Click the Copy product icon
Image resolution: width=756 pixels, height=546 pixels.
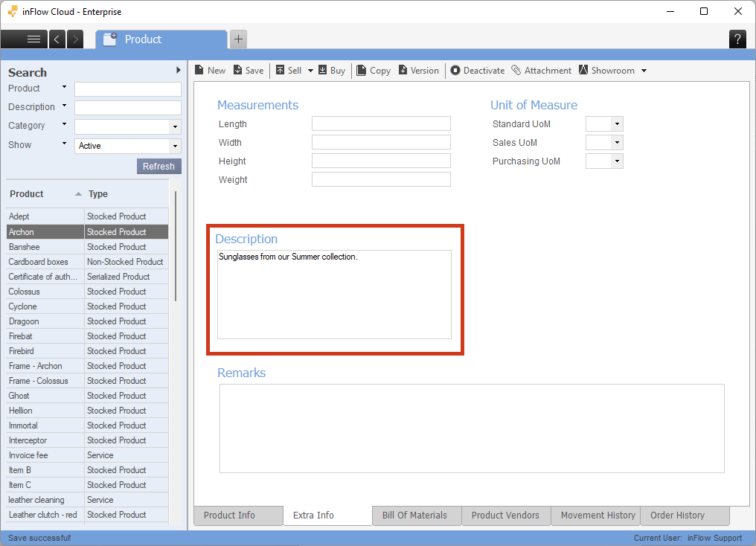[x=362, y=71]
